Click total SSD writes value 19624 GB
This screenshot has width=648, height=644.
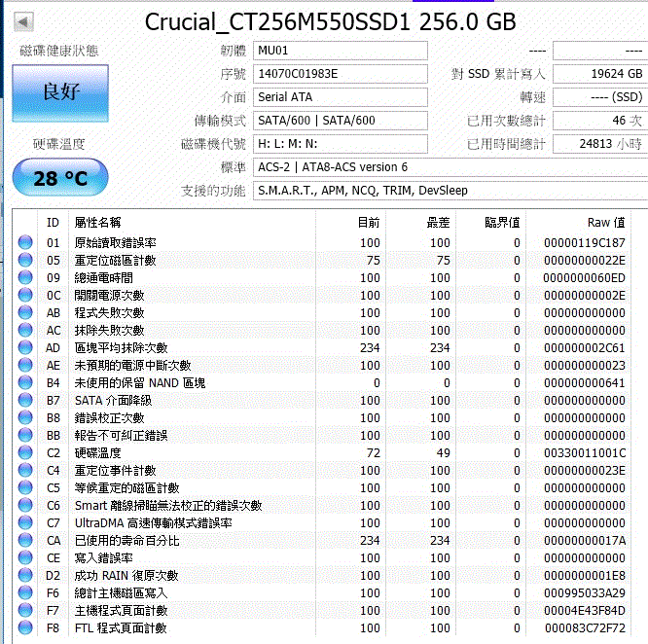click(x=600, y=74)
